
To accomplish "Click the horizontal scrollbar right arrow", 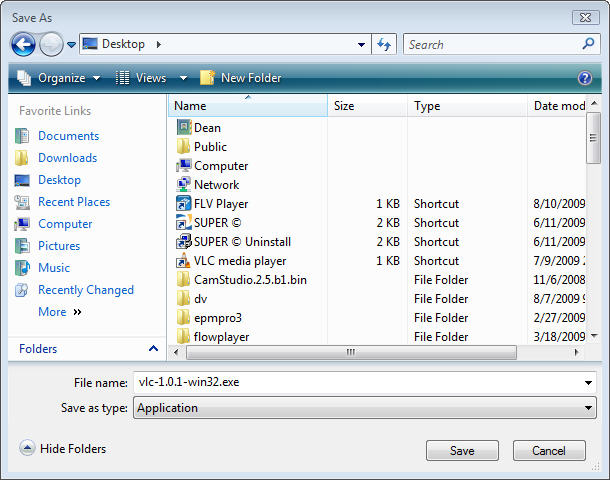I will (x=577, y=352).
